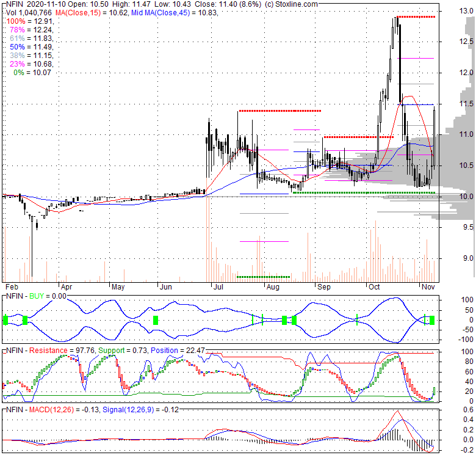Click the -100 label on BUY panel axis
The image size is (476, 455).
[467, 340]
